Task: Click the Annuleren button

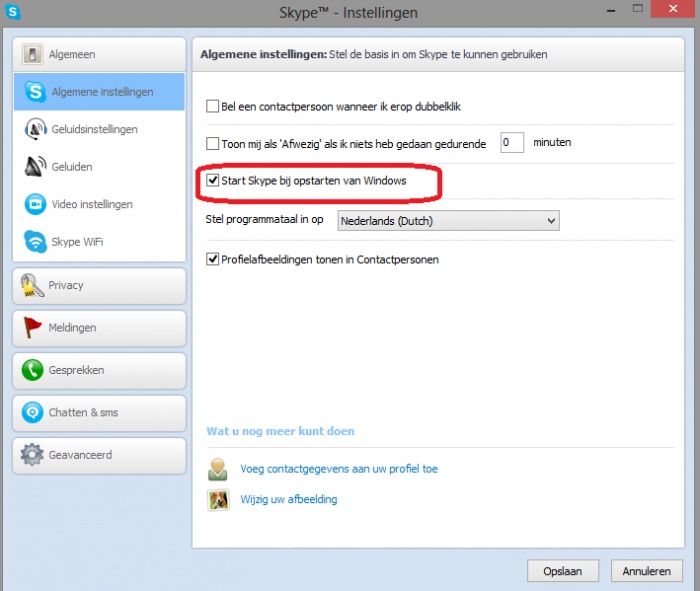Action: pos(646,571)
